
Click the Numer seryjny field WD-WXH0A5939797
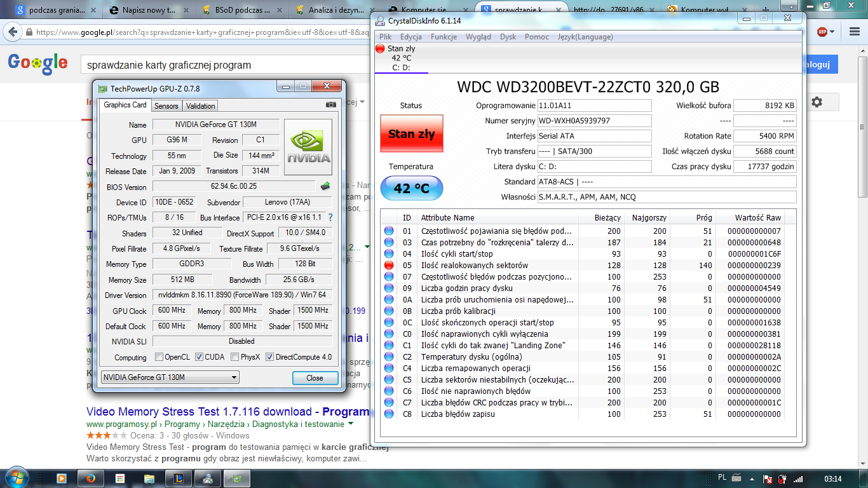coord(594,121)
